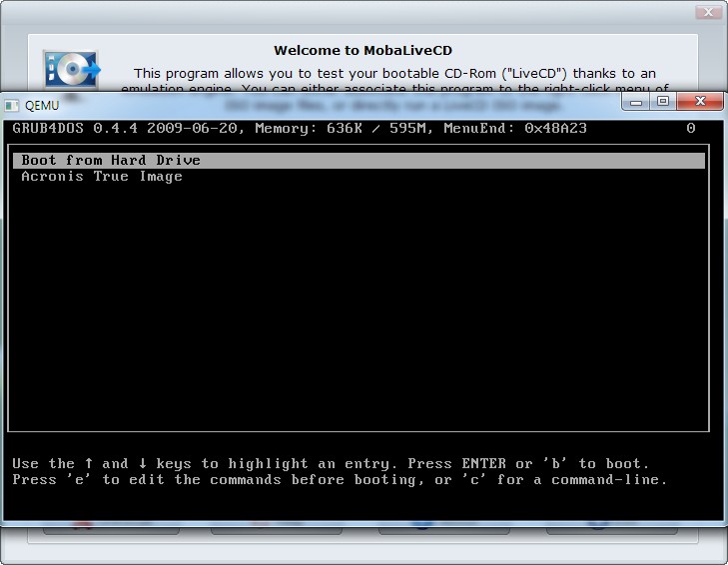The width and height of the screenshot is (728, 565).
Task: Minimize the QEMU window
Action: point(636,102)
